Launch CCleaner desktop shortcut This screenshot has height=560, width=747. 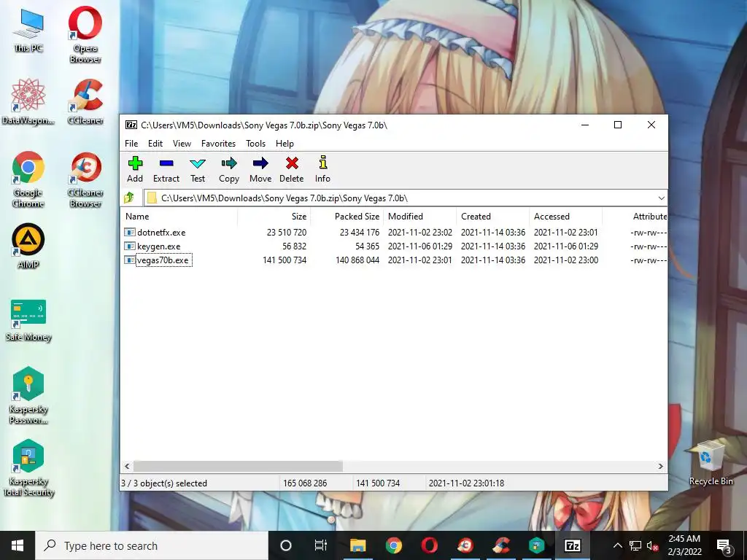coord(85,102)
